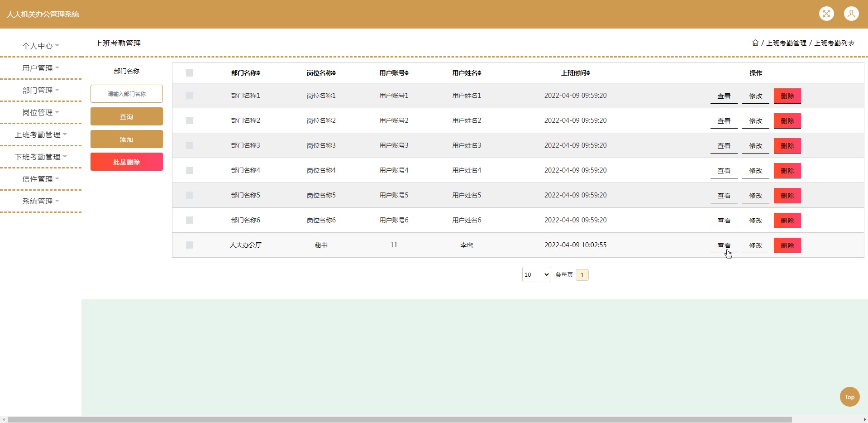The width and height of the screenshot is (868, 423).
Task: Sort by 用户账号 column arrow icon
Action: coord(407,73)
